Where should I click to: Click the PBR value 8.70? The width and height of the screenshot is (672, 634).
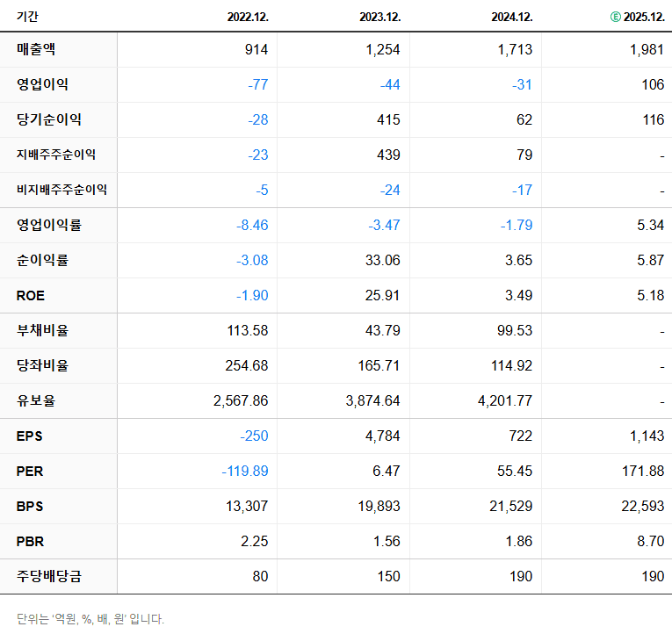pos(651,542)
